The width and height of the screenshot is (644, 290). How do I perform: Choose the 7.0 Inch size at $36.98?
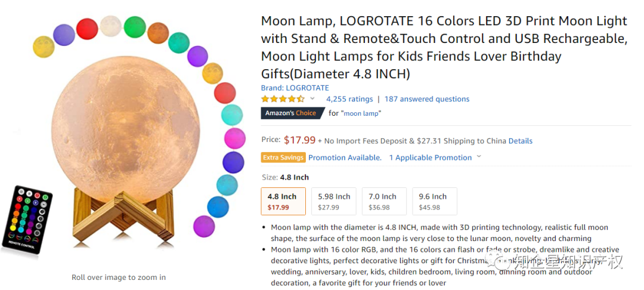coord(384,202)
